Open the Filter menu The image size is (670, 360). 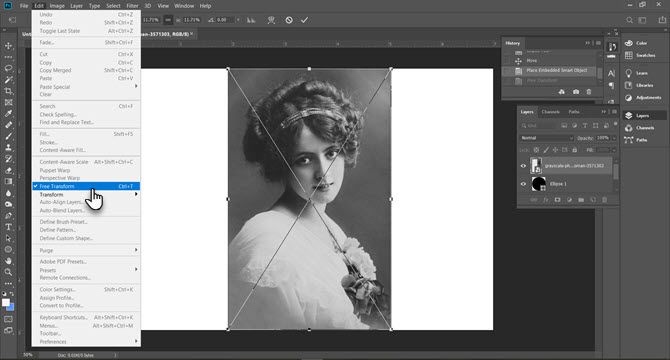[x=132, y=6]
